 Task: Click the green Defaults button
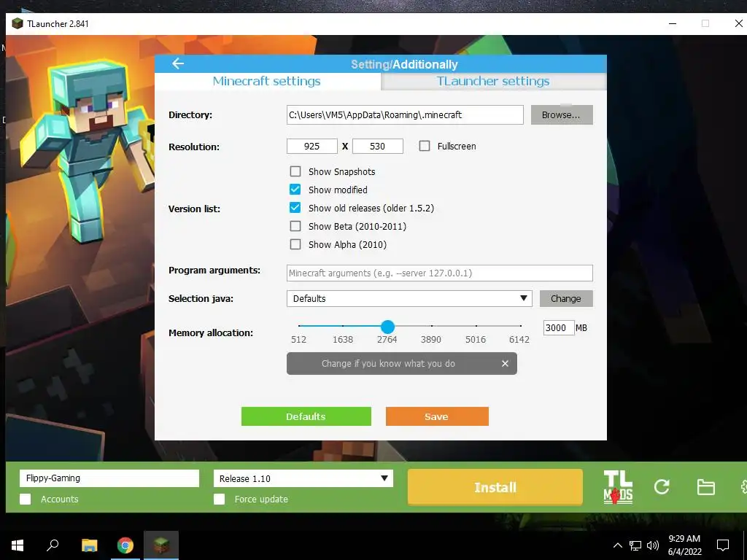pos(306,416)
